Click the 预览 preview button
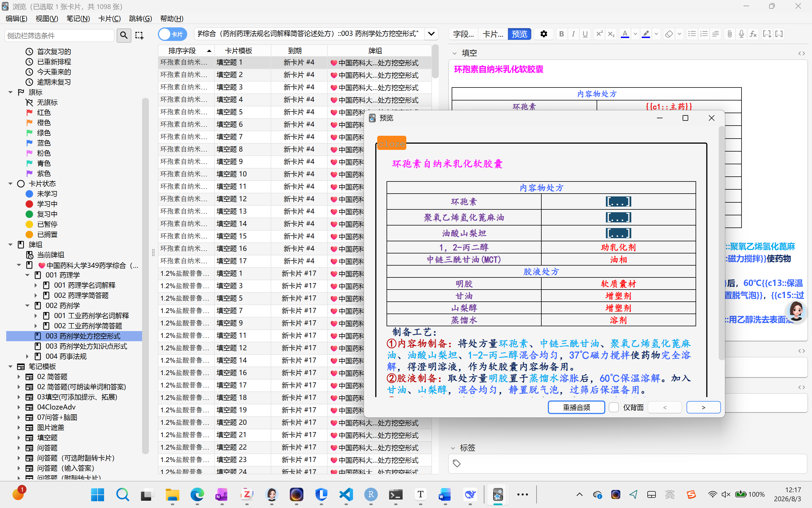 (x=519, y=34)
